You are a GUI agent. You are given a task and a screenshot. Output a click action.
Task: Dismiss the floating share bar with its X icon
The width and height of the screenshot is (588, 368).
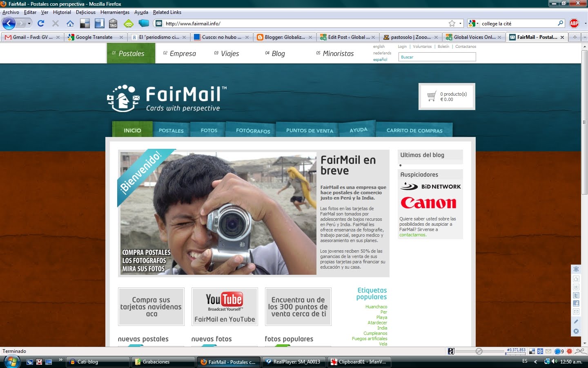[576, 331]
